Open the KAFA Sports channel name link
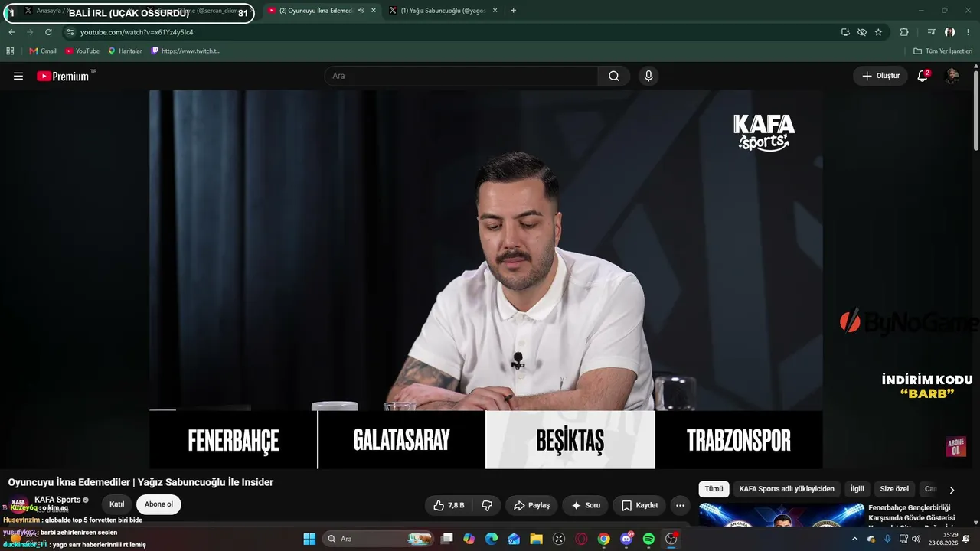980x551 pixels. pos(57,500)
